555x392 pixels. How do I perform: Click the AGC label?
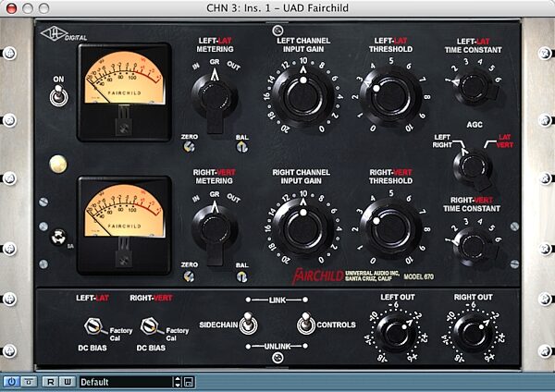[x=475, y=125]
